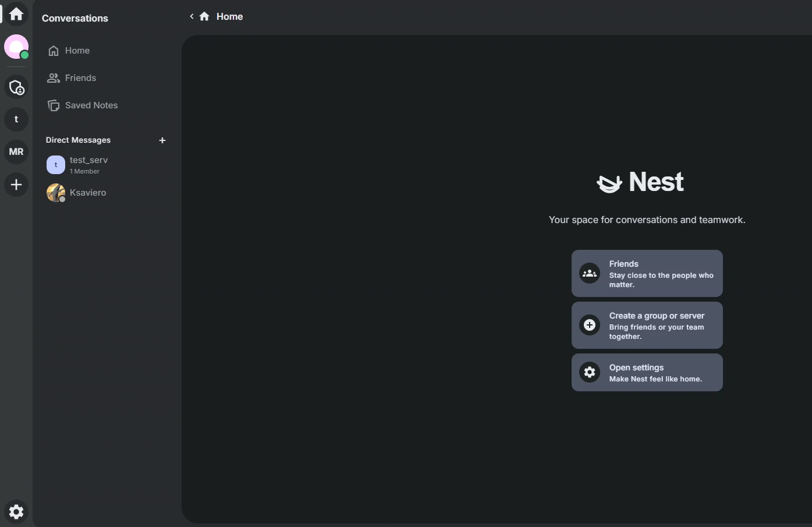Viewport: 812px width, 527px height.
Task: Open the Friends card on the welcome screen
Action: click(x=647, y=274)
